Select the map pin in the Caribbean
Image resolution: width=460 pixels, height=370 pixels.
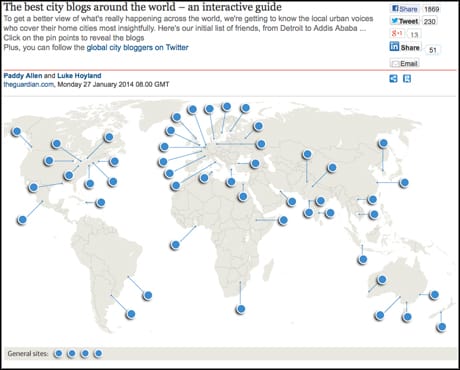point(100,202)
